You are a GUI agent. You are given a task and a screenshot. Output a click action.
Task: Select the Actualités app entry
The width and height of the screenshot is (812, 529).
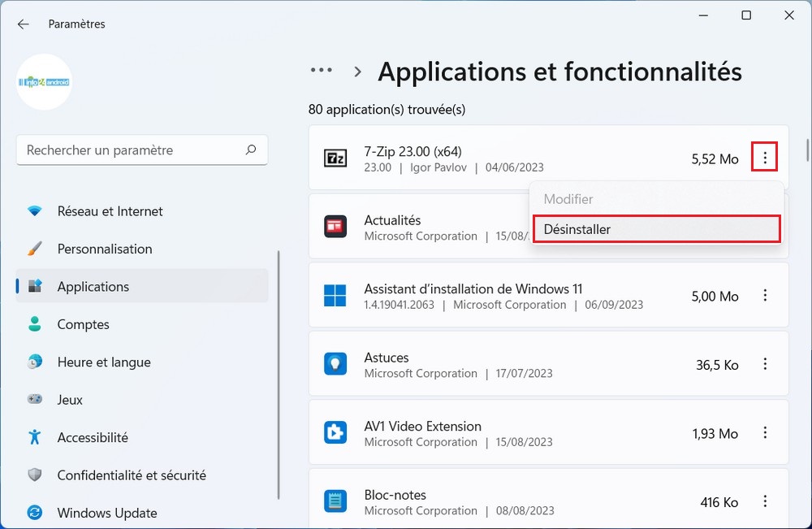(x=548, y=227)
